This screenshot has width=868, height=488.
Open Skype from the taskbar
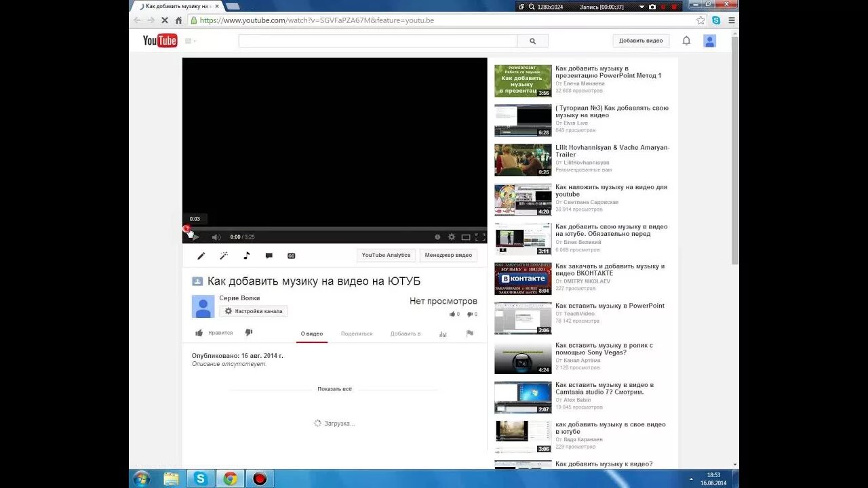click(201, 479)
